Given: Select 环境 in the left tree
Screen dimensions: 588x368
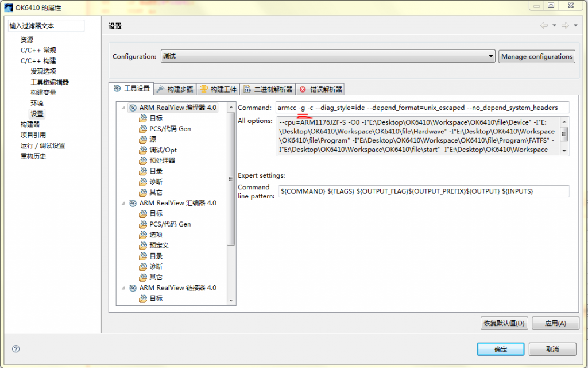Looking at the screenshot, I should click(37, 103).
